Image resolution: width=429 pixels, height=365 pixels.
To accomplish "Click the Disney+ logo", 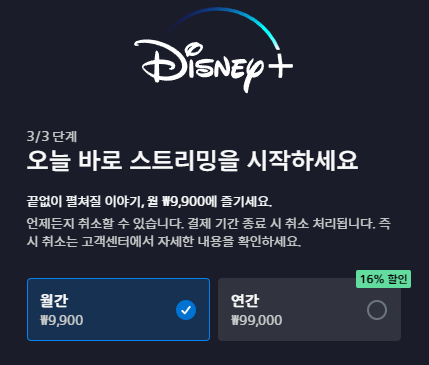I will click(x=213, y=51).
